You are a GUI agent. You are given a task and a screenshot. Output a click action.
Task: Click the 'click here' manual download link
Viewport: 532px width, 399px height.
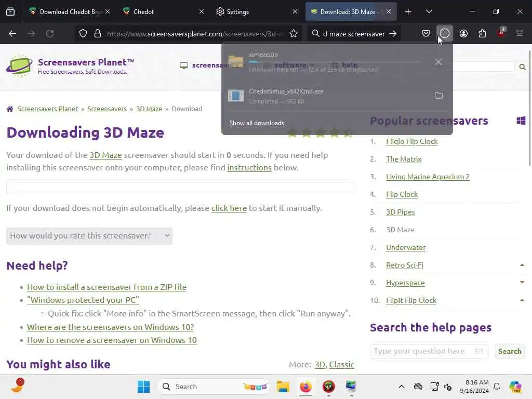pyautogui.click(x=229, y=208)
